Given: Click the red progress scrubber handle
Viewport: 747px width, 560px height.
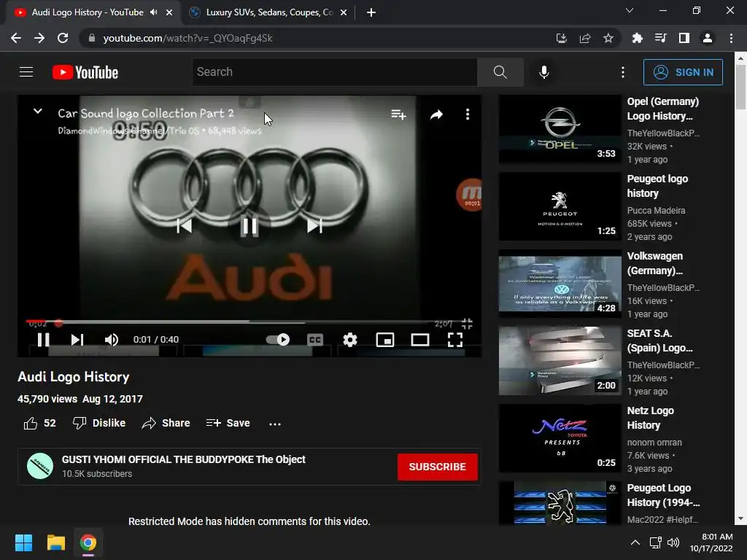Looking at the screenshot, I should pyautogui.click(x=58, y=323).
